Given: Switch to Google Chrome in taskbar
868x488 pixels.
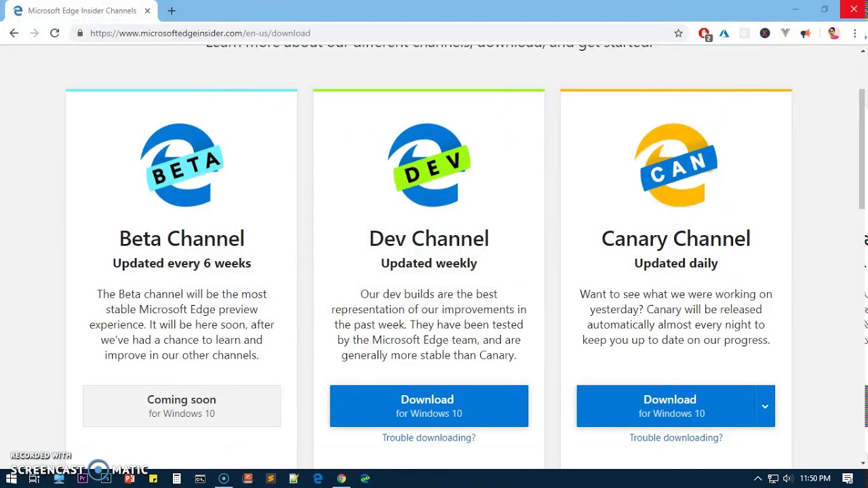Looking at the screenshot, I should (x=341, y=479).
